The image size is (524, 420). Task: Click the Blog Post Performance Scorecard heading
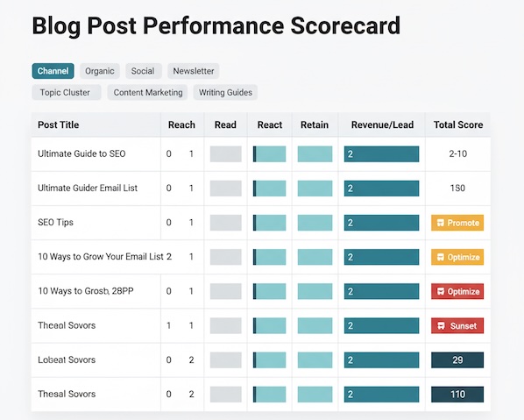click(216, 25)
